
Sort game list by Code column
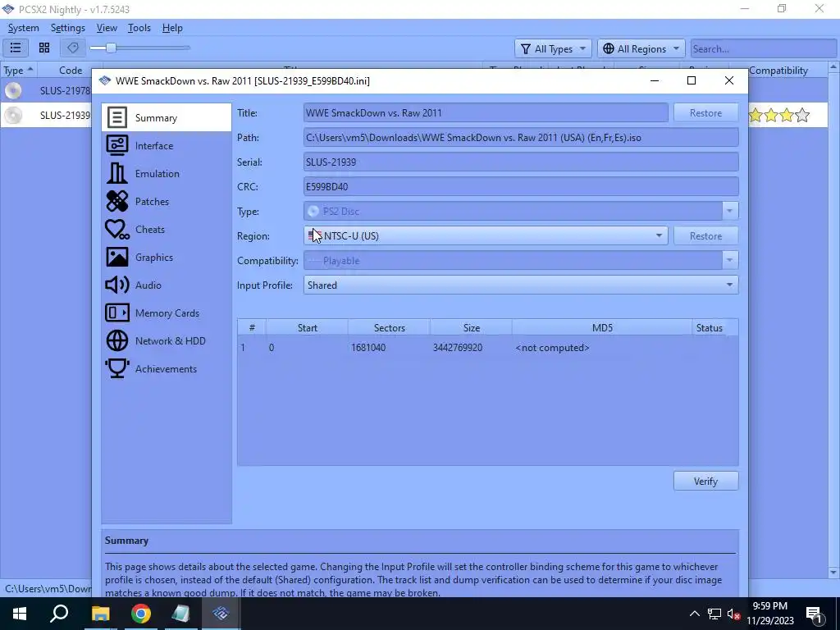[71, 71]
